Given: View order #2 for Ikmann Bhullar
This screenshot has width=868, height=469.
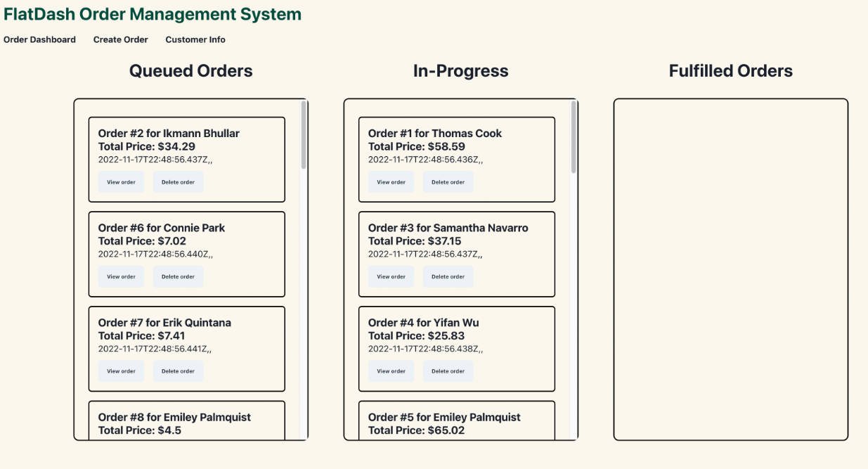Looking at the screenshot, I should coord(120,181).
